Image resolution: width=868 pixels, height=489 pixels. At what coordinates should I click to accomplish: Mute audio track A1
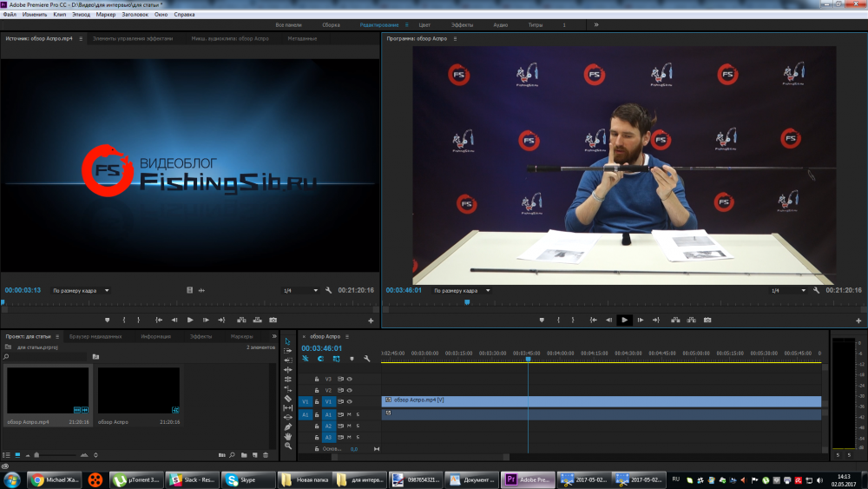[349, 414]
